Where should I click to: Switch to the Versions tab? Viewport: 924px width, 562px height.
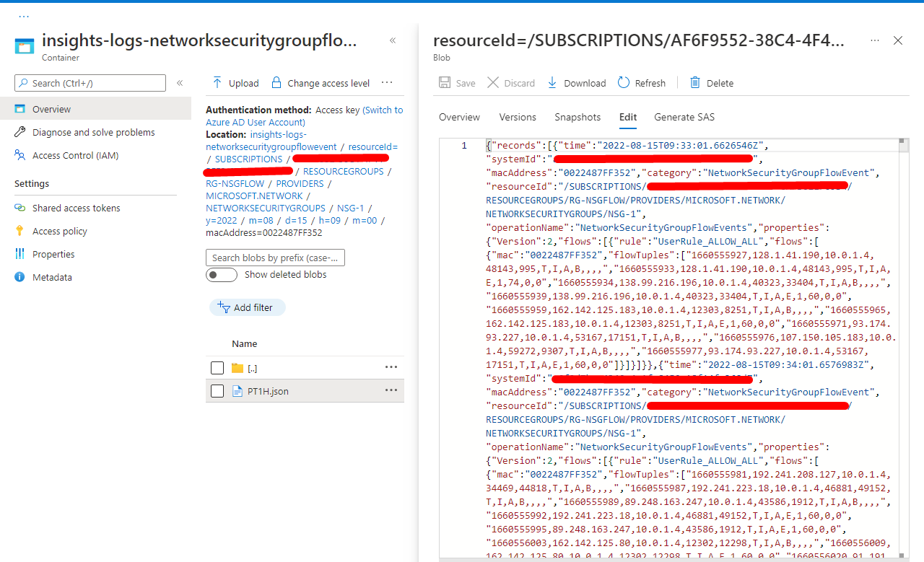click(518, 117)
